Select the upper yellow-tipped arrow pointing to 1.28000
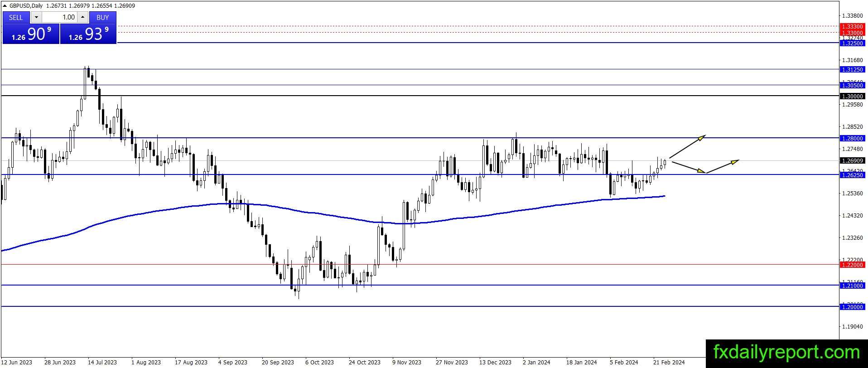This screenshot has width=868, height=368. click(x=687, y=146)
